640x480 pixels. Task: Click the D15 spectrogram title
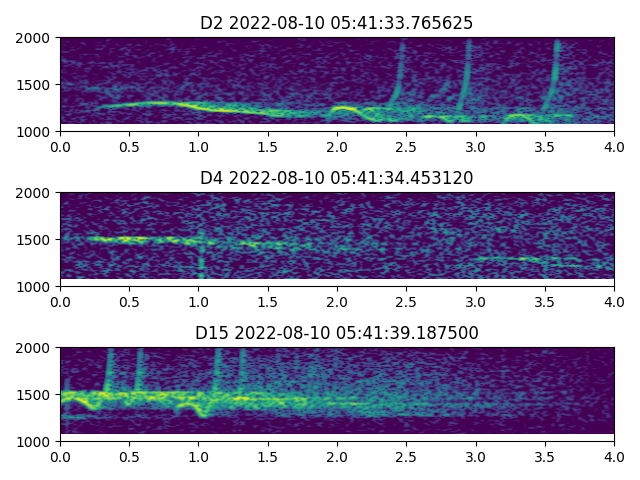point(336,333)
